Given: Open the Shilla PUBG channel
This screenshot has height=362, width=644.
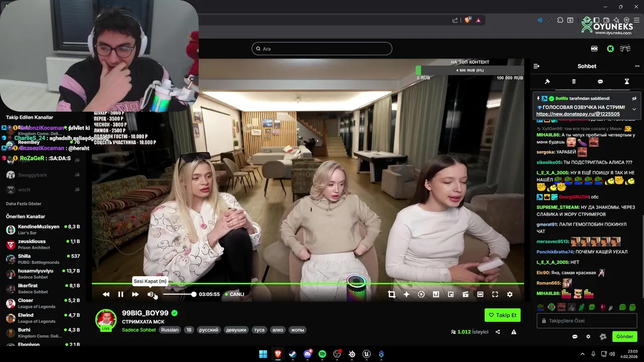Looking at the screenshot, I should click(43, 259).
